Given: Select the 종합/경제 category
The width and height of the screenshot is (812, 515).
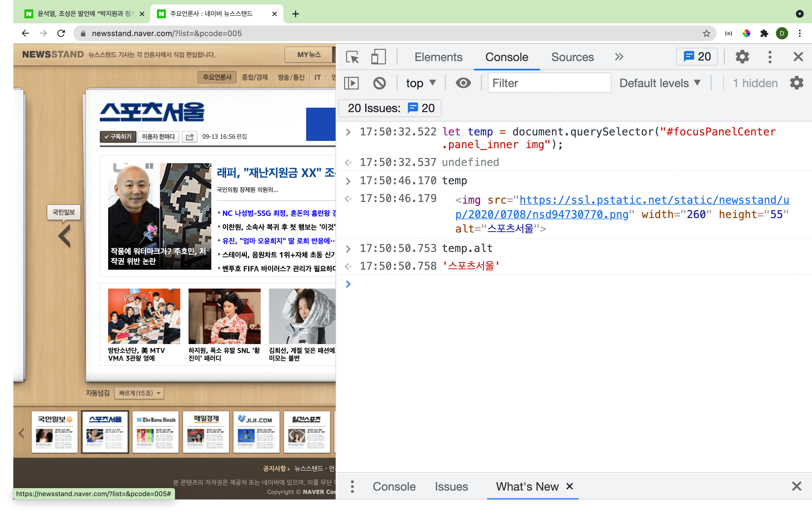Looking at the screenshot, I should (x=255, y=77).
